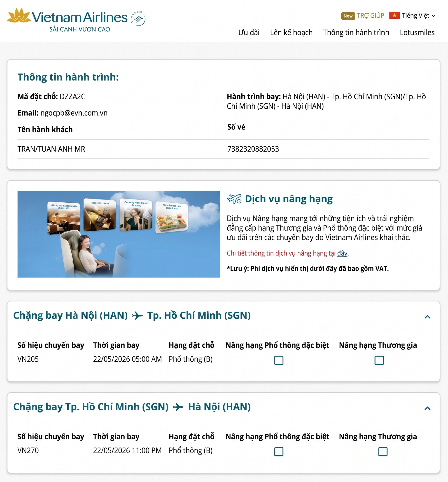Check Nâng hạng Phổ thông đặc biệt for VN205
Screen dimensions: 448x482
click(x=279, y=360)
